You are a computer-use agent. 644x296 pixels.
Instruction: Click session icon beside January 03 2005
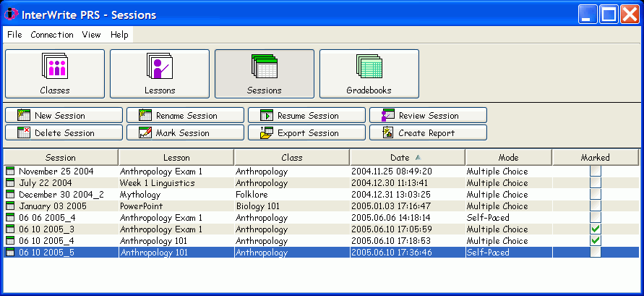(10, 206)
